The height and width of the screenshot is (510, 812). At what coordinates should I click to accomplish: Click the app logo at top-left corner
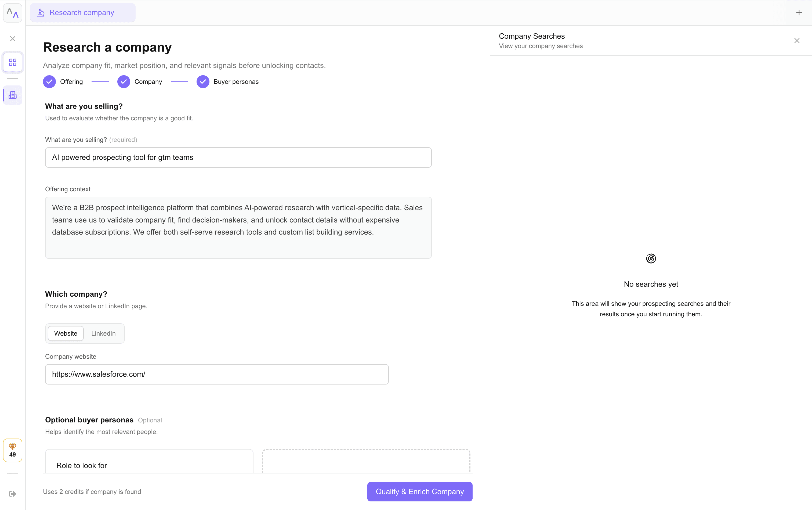12,12
